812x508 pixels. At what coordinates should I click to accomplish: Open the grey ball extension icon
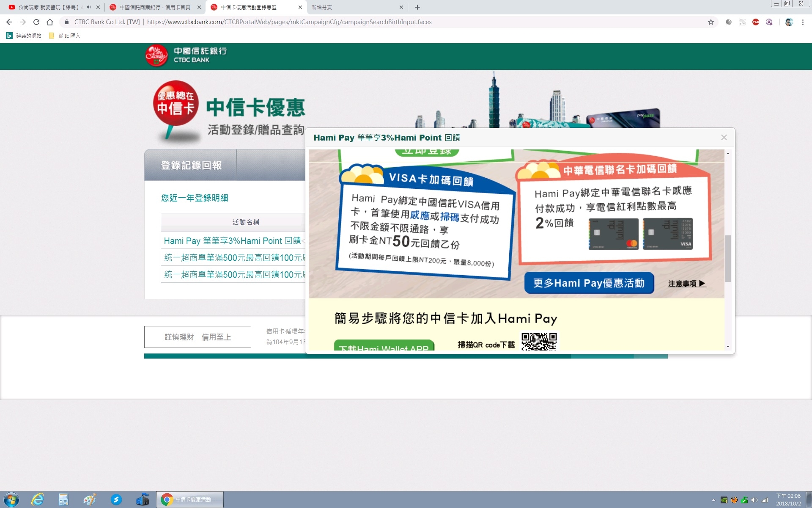pos(729,22)
